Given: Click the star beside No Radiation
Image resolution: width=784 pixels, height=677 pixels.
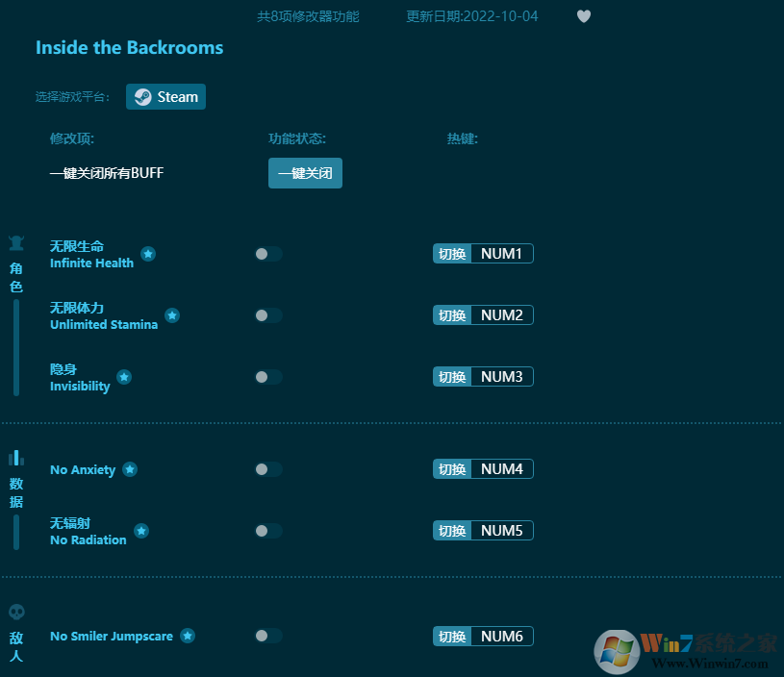Looking at the screenshot, I should coord(141,531).
